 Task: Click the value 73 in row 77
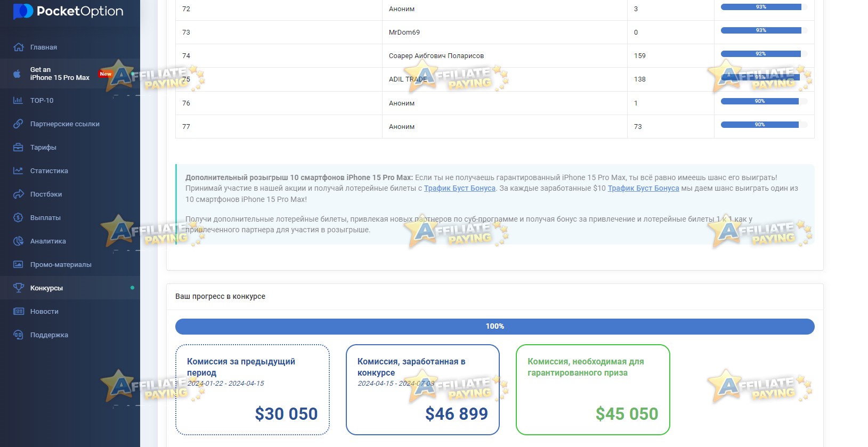[x=638, y=126]
